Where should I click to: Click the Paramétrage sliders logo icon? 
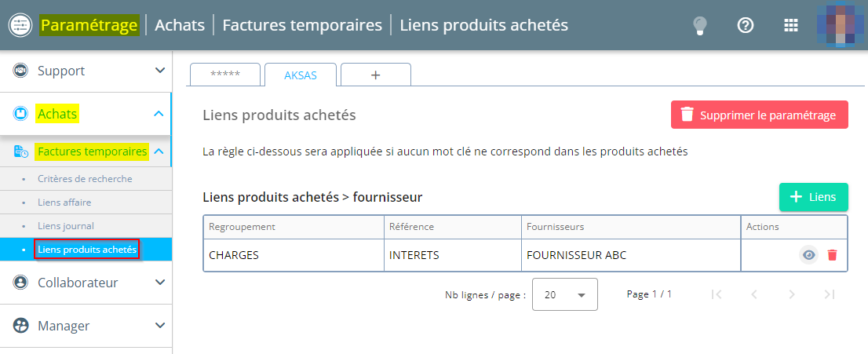tap(21, 25)
